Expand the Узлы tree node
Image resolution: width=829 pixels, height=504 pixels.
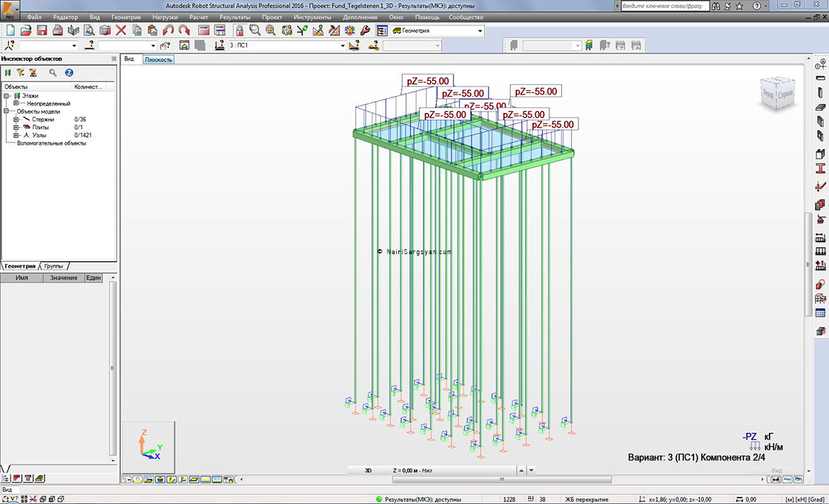[x=16, y=136]
